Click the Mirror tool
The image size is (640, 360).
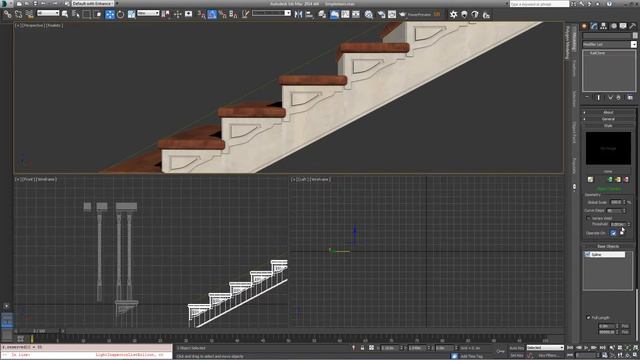298,14
